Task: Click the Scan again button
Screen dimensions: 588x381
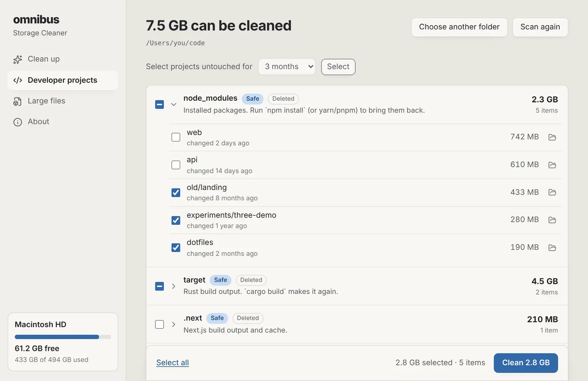Action: tap(540, 27)
